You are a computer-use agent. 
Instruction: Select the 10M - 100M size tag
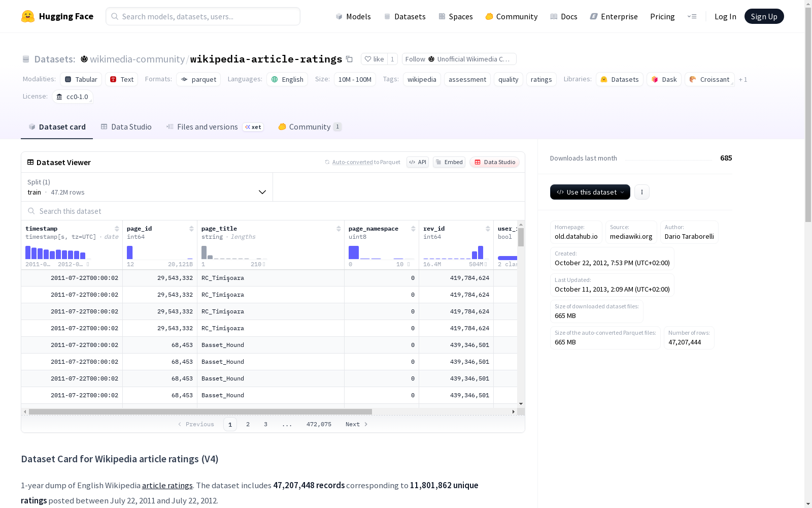355,79
